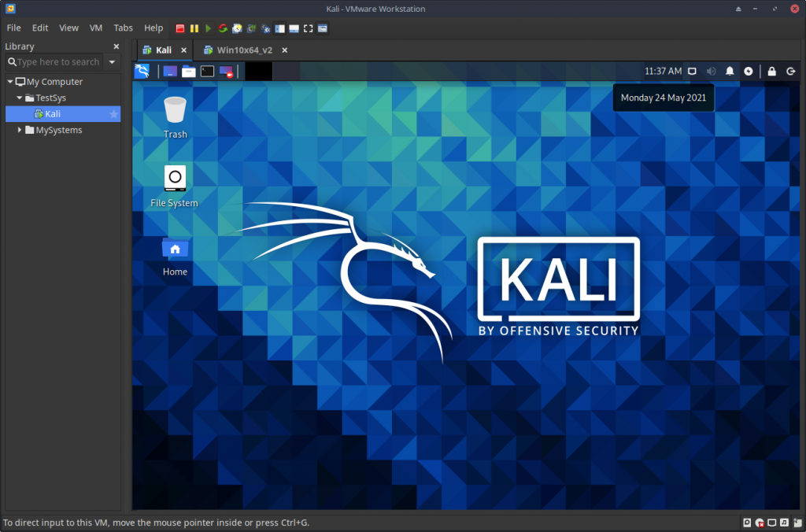Open the Kali applications menu dragon icon
Viewport: 806px width, 532px height.
pyautogui.click(x=142, y=71)
